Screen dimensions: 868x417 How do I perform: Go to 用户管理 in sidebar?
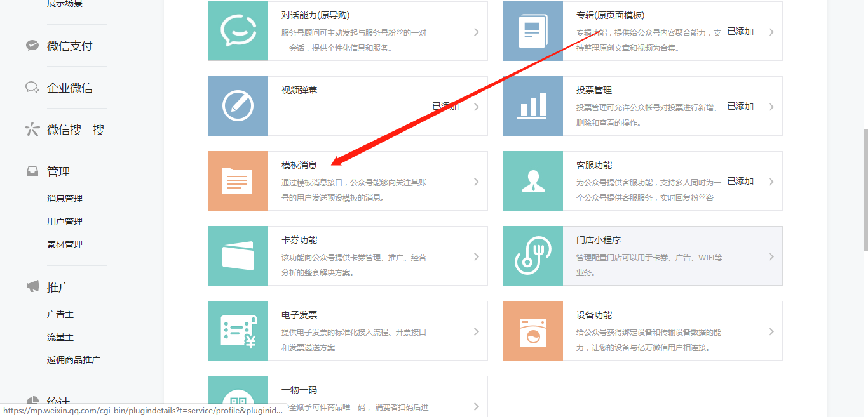[x=65, y=222]
